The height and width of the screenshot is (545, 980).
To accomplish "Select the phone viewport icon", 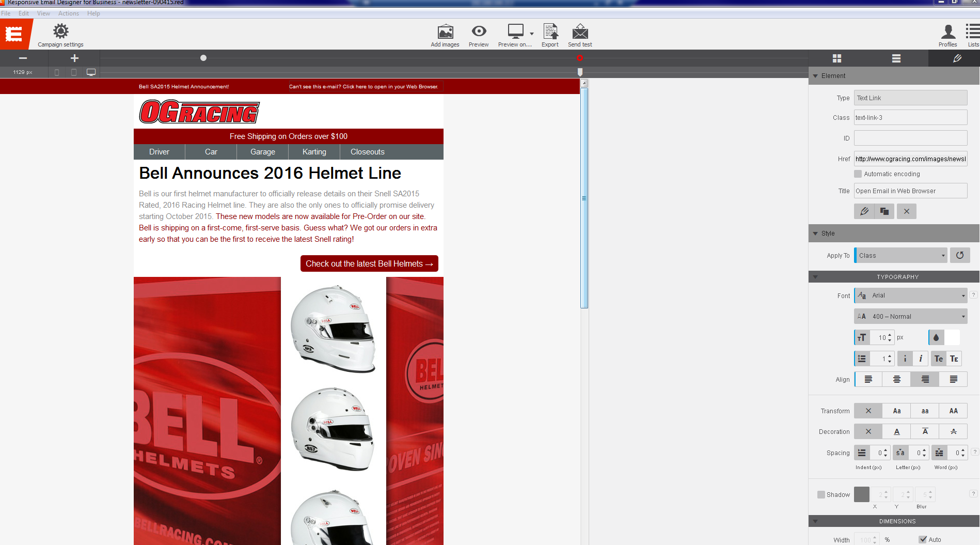I will [57, 72].
